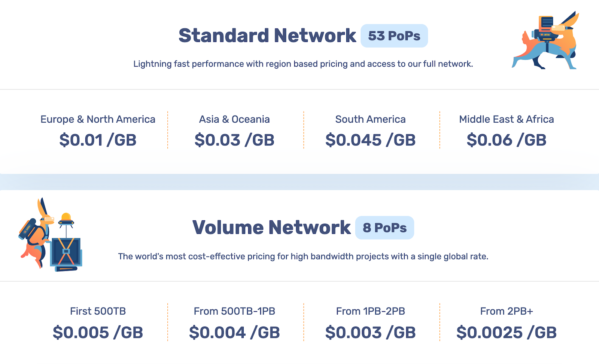The width and height of the screenshot is (599, 364).
Task: Click the $0.045 /GB price
Action: [370, 140]
